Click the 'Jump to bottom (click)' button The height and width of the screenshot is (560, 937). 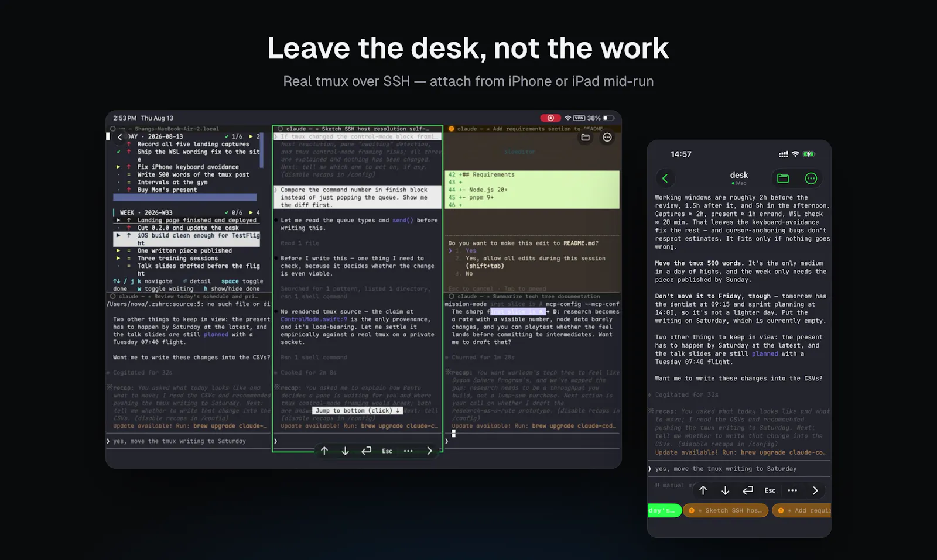(358, 410)
